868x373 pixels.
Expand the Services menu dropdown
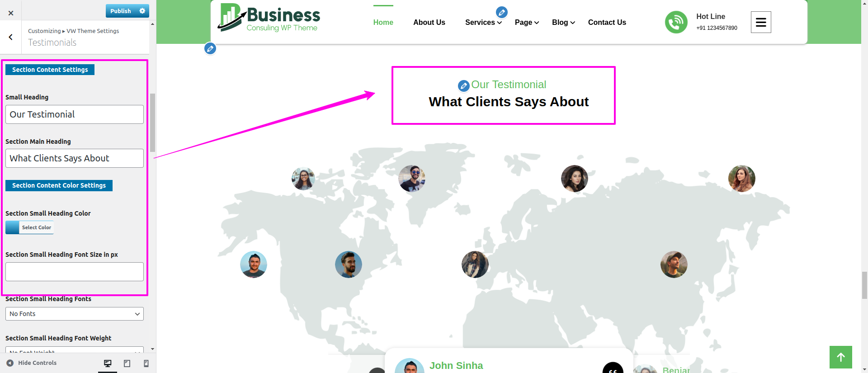click(x=483, y=23)
